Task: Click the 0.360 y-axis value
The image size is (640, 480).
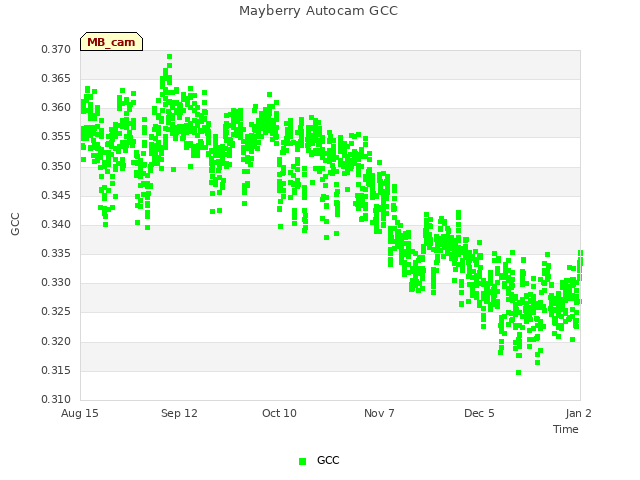Action: [x=56, y=108]
